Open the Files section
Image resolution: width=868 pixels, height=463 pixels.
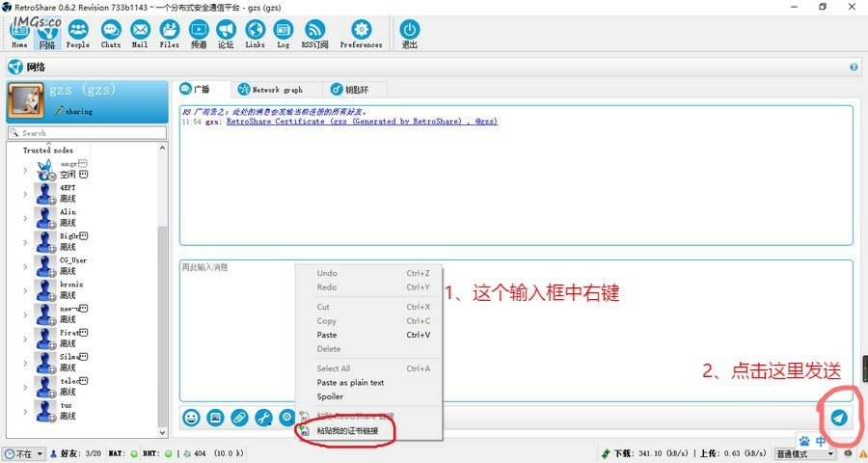click(x=170, y=34)
